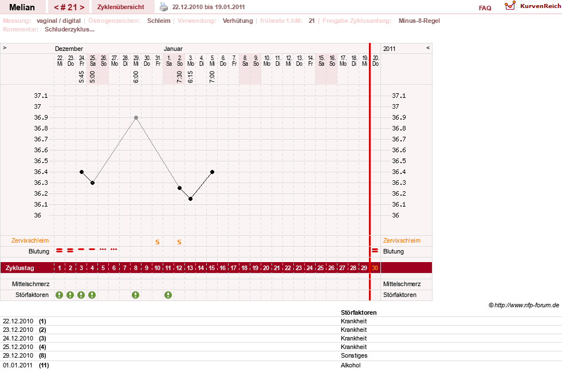Viewport: 562px width, 392px height.
Task: Click the Melian user name tab
Action: point(22,7)
